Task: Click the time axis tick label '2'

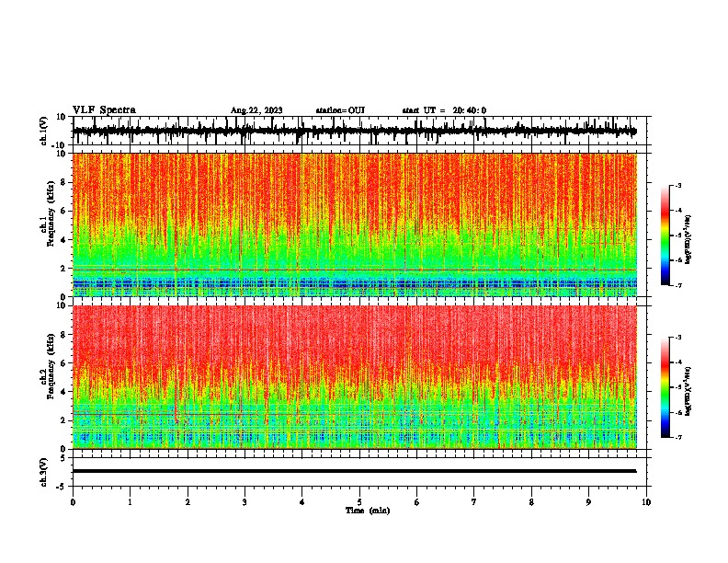Action: point(188,502)
